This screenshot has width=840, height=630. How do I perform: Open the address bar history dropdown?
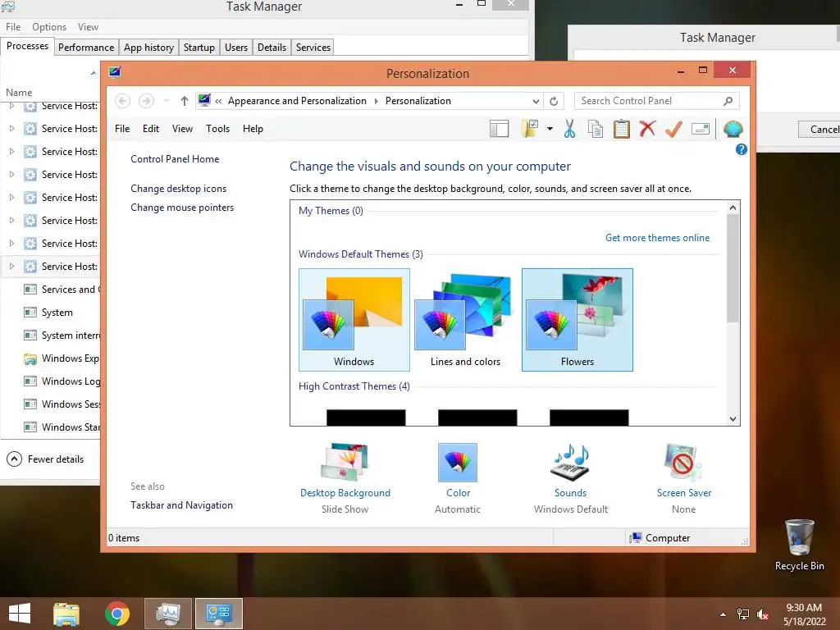[x=535, y=101]
